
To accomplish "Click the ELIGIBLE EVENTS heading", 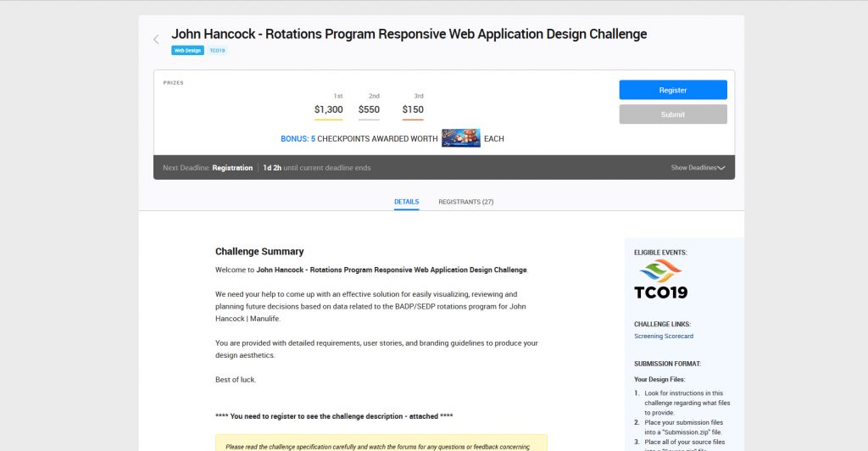I will pyautogui.click(x=660, y=253).
